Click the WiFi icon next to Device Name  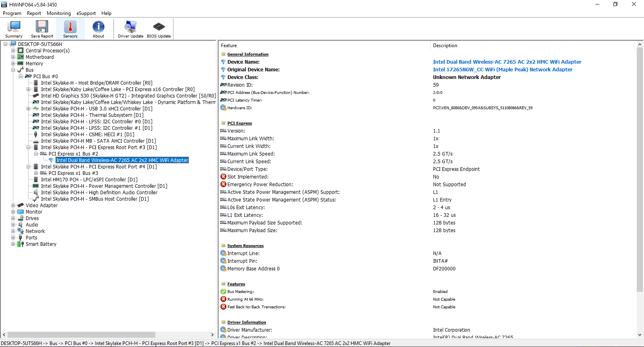(223, 62)
